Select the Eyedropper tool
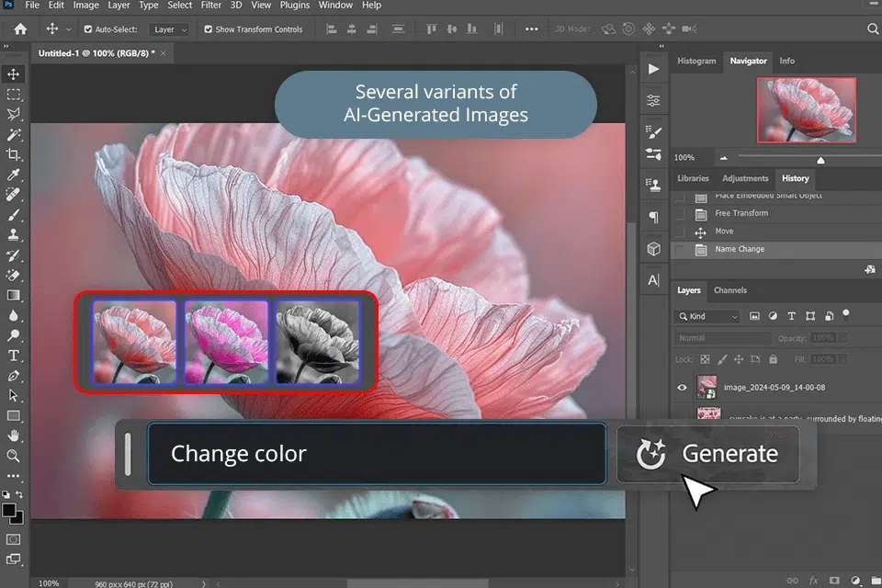882x588 pixels. [x=13, y=174]
